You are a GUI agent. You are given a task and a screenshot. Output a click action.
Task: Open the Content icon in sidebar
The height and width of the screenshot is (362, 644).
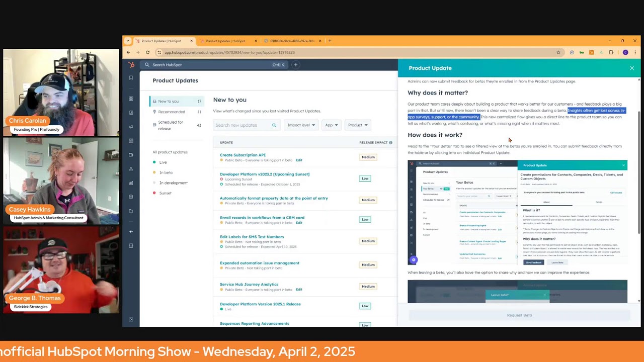[x=131, y=141]
